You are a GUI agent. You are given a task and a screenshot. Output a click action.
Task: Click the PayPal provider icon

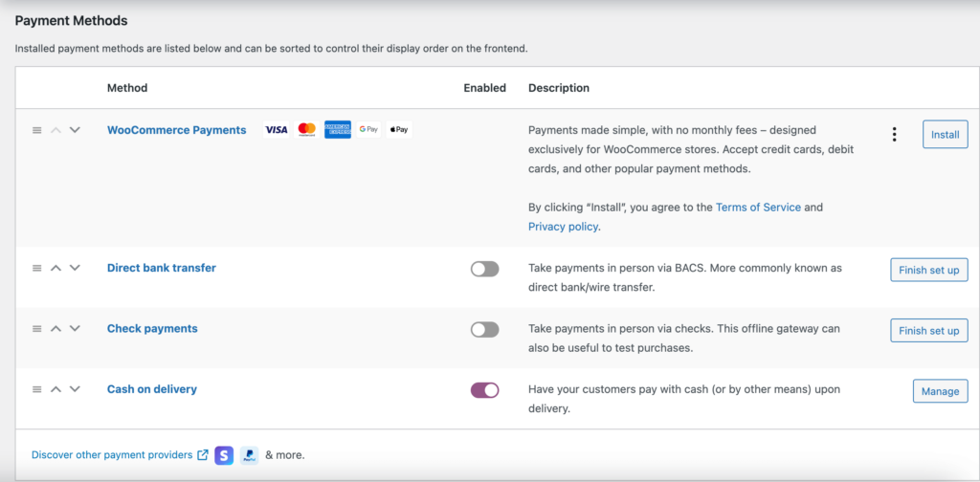tap(249, 455)
